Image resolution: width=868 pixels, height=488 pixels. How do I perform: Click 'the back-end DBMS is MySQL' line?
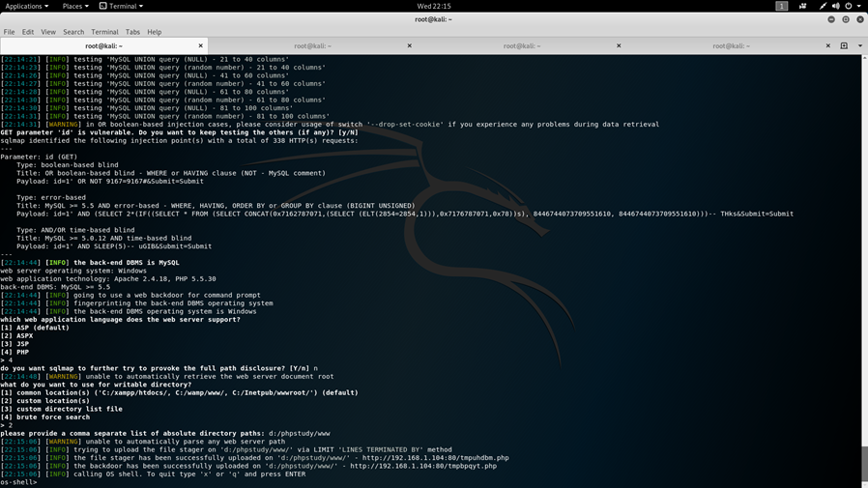tap(90, 263)
